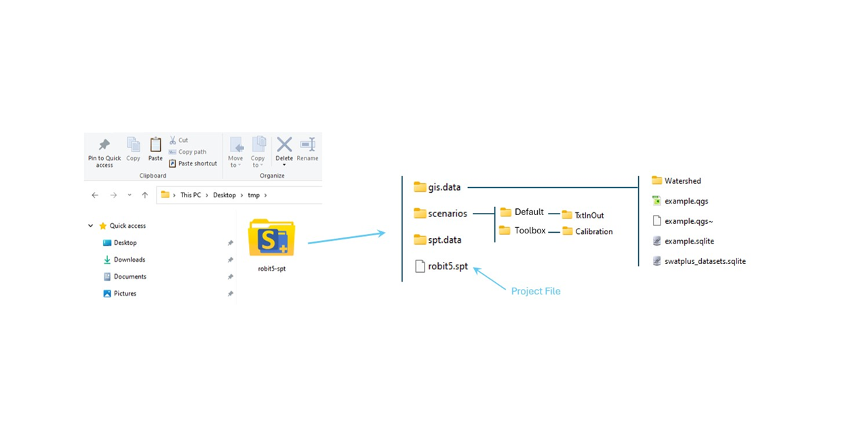Click the Pin to Quick access icon
The height and width of the screenshot is (443, 868).
(104, 145)
